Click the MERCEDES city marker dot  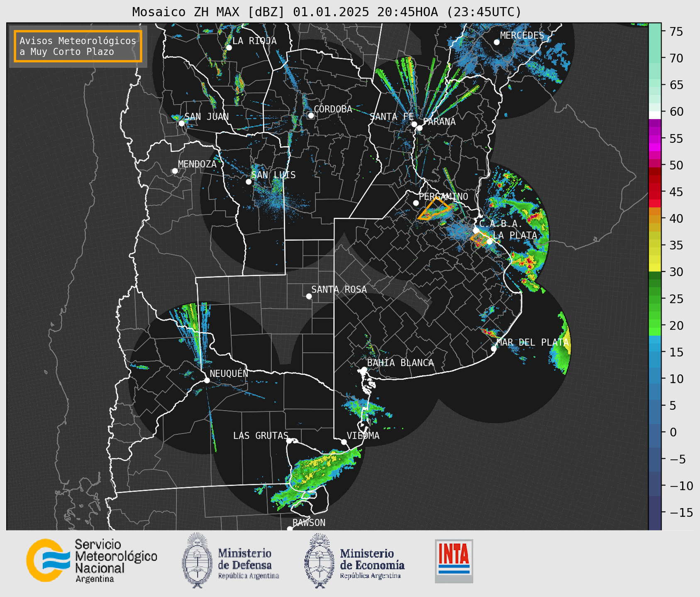(497, 42)
